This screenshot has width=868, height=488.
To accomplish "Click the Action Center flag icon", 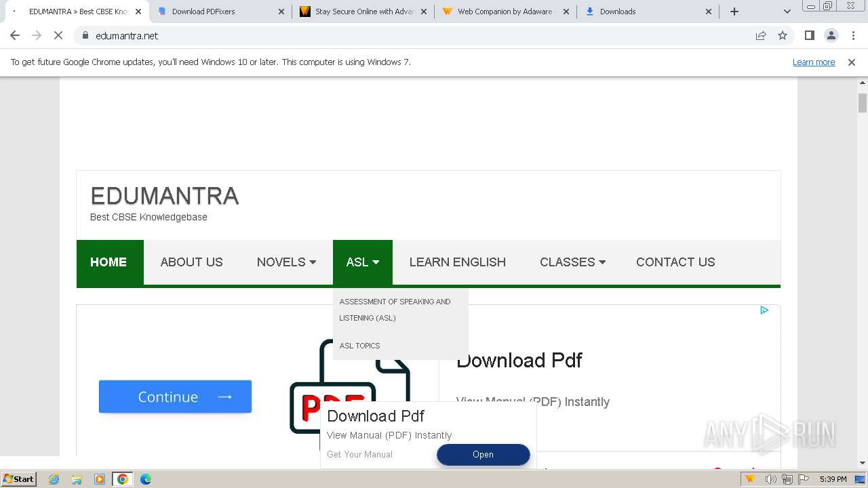I will tap(802, 479).
